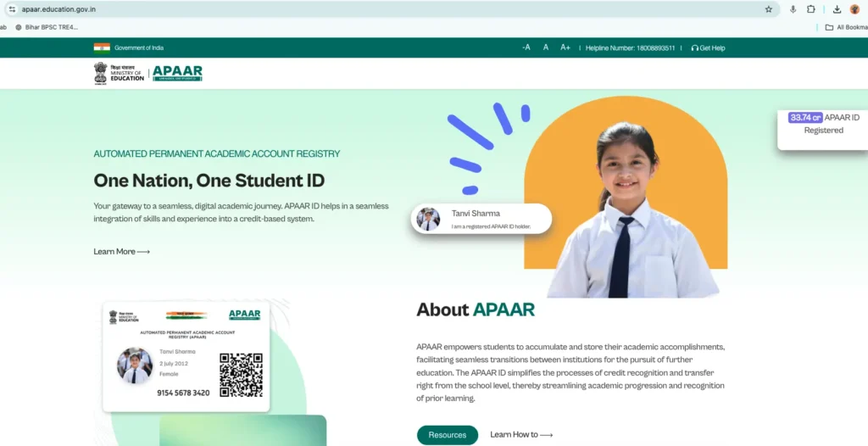The image size is (868, 446).
Task: Click the Helpline Number 18008893511
Action: tap(631, 48)
